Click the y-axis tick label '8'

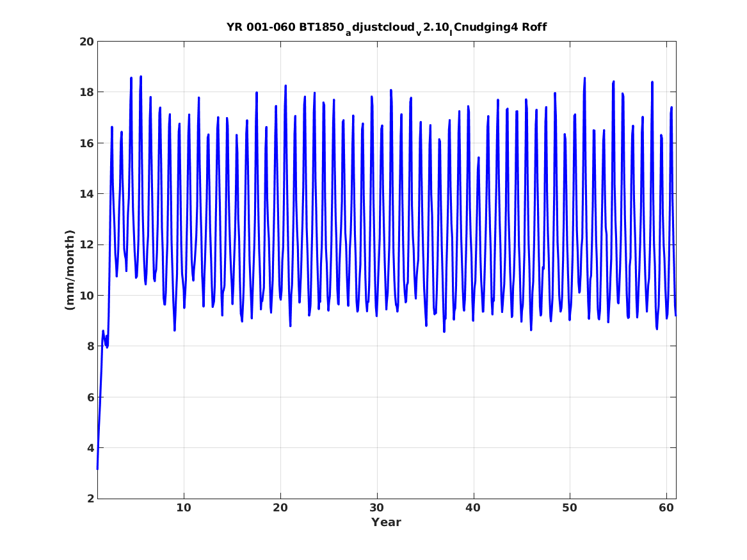point(90,346)
